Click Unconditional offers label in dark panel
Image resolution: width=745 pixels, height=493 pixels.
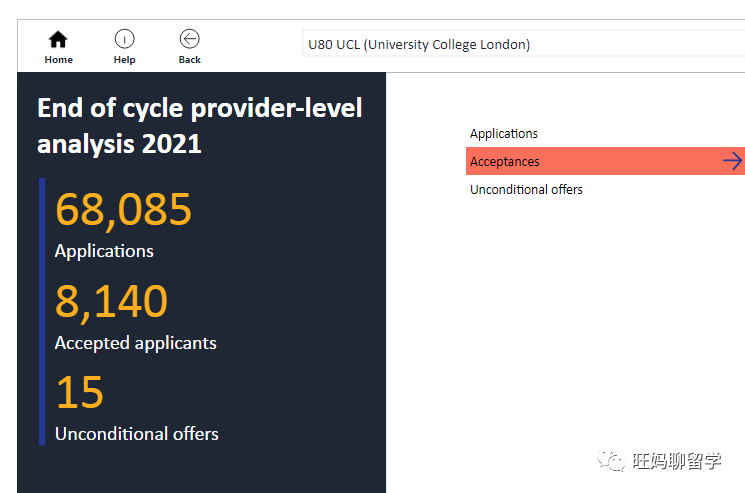136,434
